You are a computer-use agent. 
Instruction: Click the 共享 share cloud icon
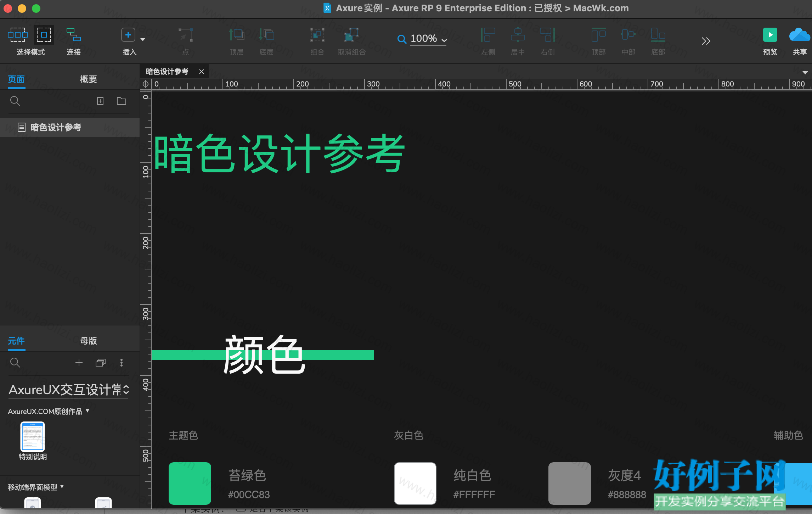click(800, 35)
